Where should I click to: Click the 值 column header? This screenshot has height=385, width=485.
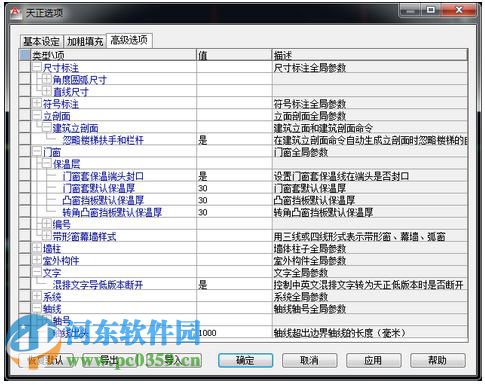[x=234, y=55]
